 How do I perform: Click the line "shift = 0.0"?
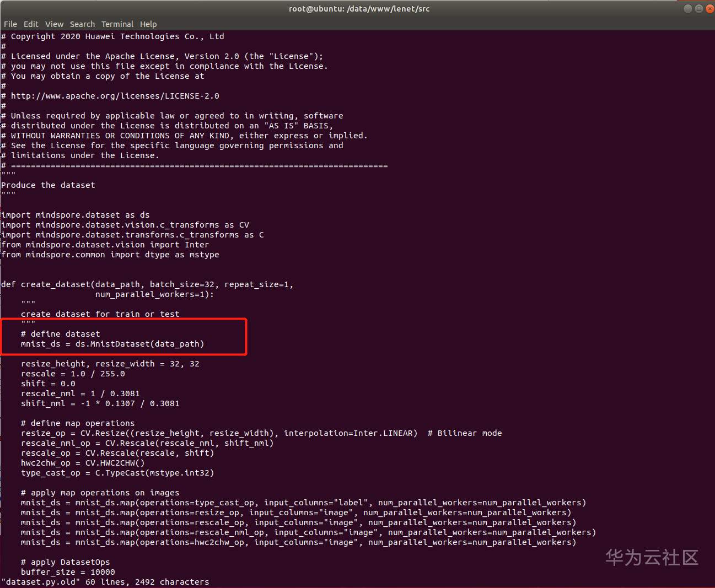click(48, 384)
